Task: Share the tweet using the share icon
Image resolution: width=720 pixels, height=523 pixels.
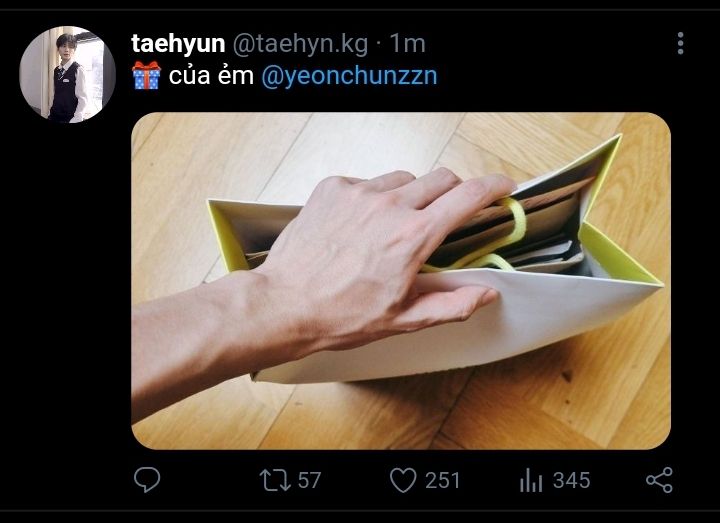Action: [659, 480]
